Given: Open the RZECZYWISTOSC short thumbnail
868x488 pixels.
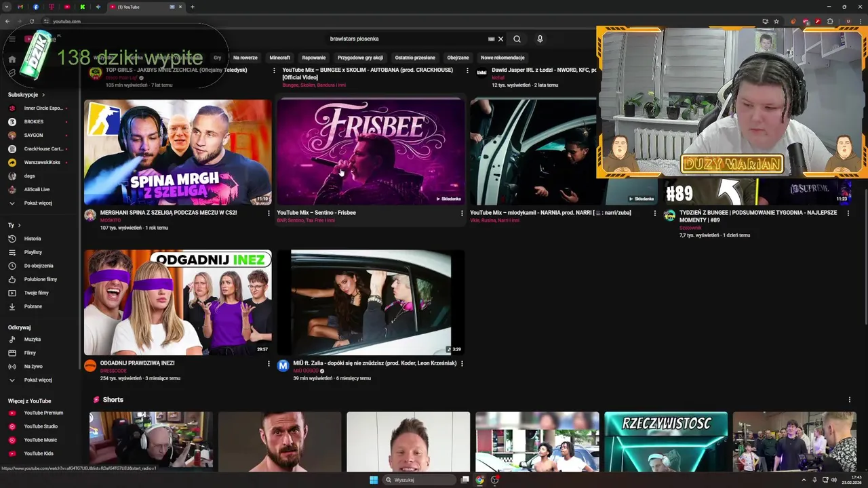Looking at the screenshot, I should (x=666, y=441).
